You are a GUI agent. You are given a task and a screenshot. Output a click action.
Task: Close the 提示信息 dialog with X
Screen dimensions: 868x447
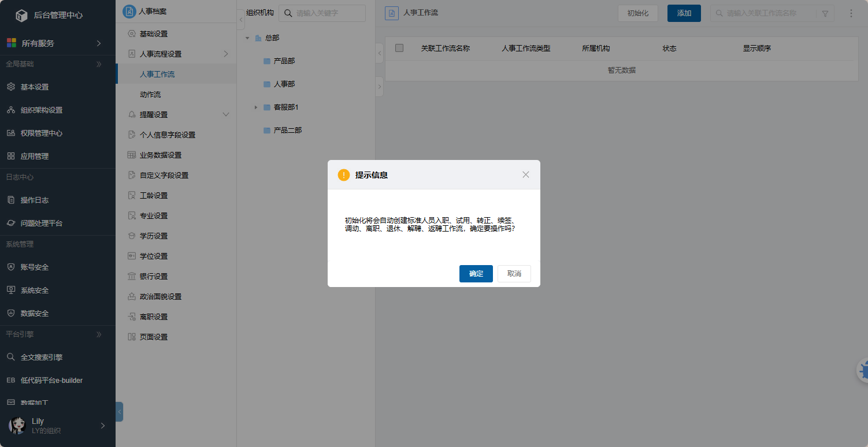pos(525,174)
